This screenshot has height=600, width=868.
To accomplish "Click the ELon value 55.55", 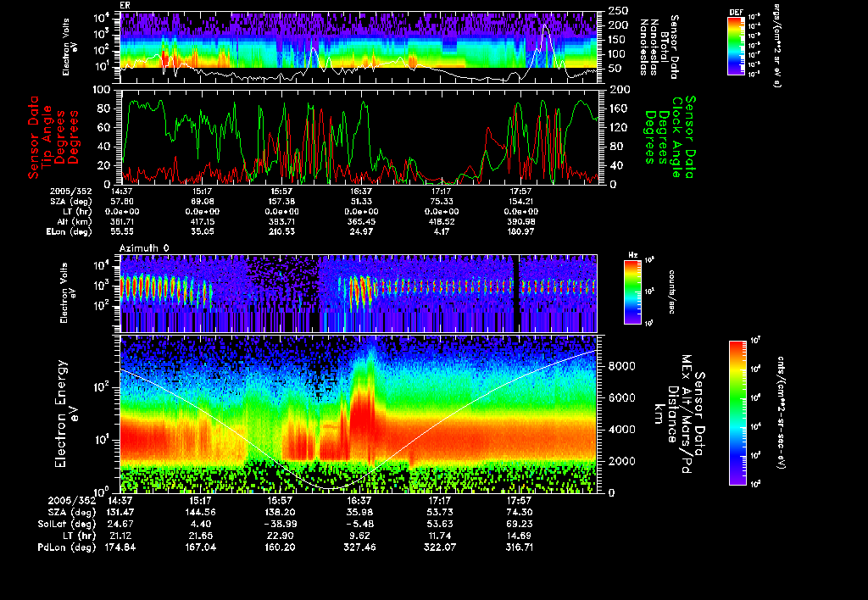I will point(122,231).
